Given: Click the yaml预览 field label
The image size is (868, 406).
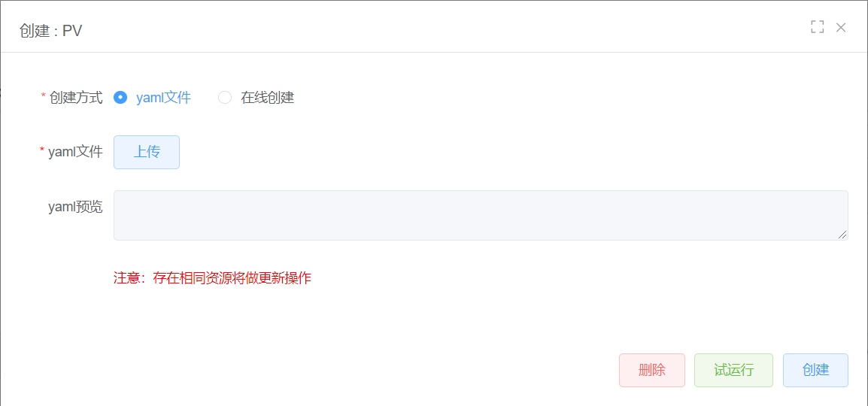Looking at the screenshot, I should 75,207.
